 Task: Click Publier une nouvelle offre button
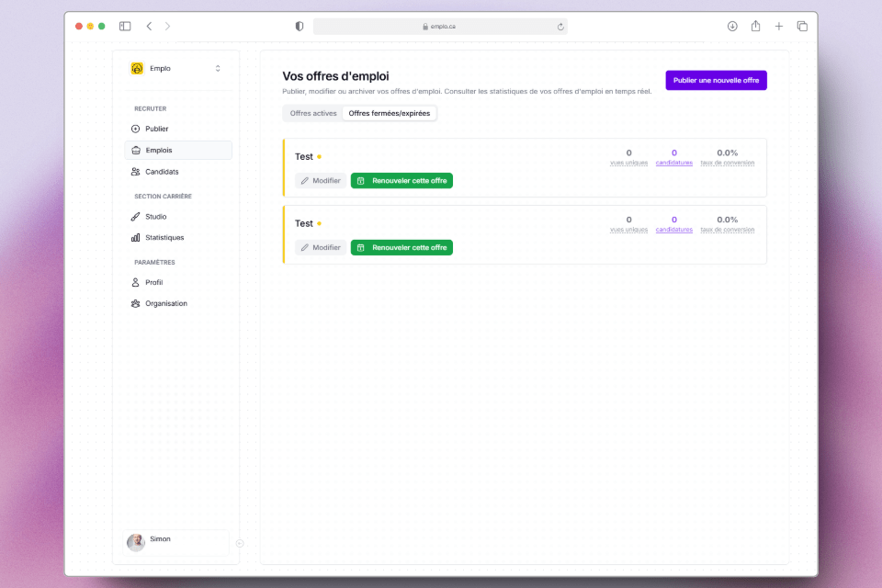716,81
